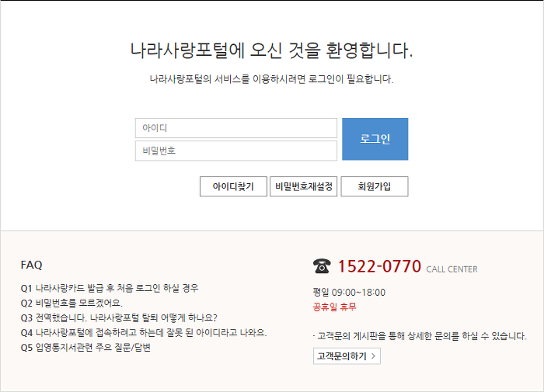The image size is (544, 392).
Task: Open the 고객문의하기 inquiry button
Action: (347, 356)
